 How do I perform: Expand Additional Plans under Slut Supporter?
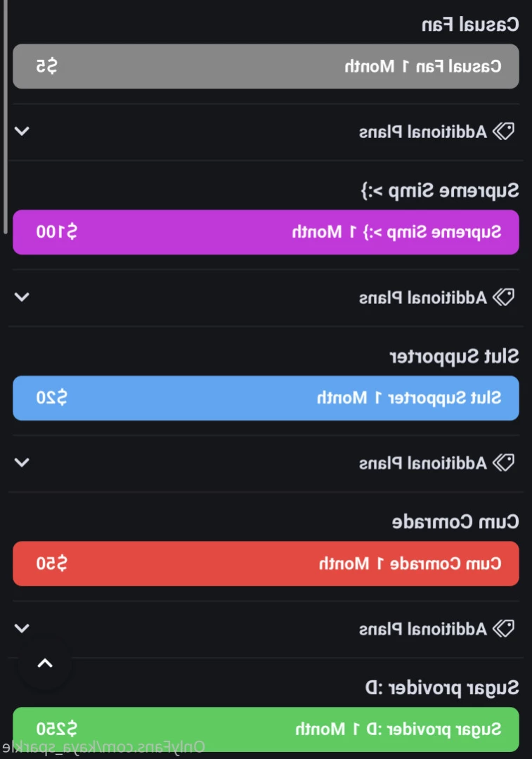(266, 463)
